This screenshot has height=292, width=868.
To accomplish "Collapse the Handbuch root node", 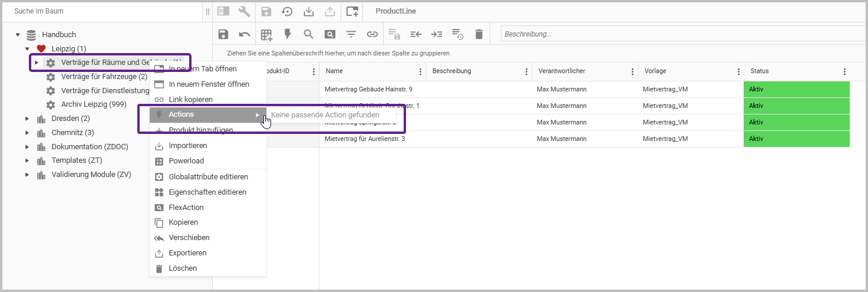I will [18, 35].
